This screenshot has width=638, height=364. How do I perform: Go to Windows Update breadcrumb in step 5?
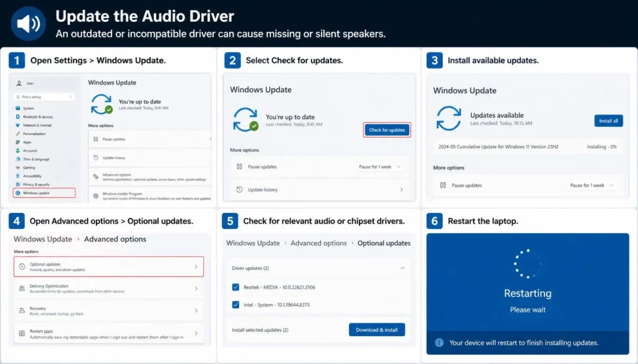coord(253,243)
